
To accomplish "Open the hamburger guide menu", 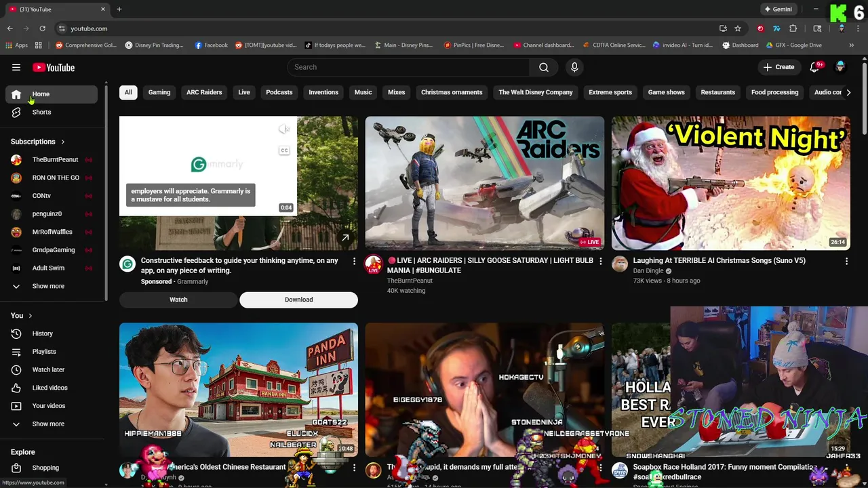I will [16, 67].
